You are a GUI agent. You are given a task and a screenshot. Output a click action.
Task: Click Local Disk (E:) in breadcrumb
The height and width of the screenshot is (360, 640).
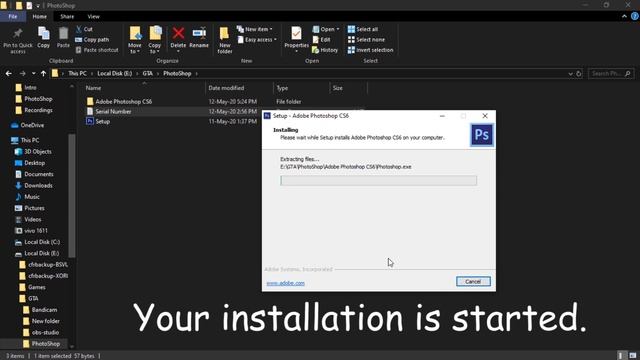pyautogui.click(x=115, y=73)
